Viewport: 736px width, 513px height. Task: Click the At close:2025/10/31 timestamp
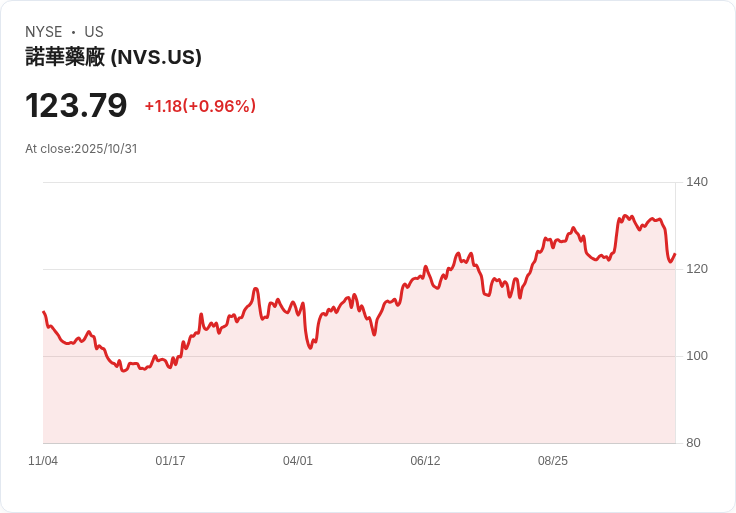click(81, 149)
